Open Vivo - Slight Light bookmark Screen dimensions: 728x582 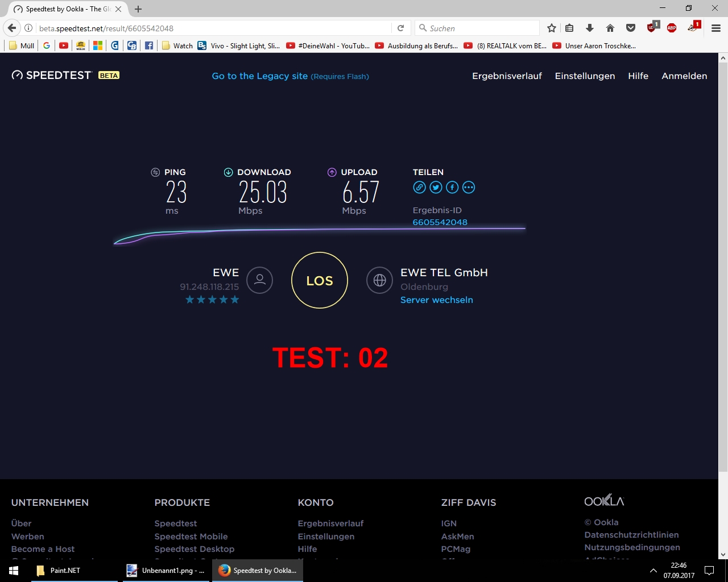point(239,45)
